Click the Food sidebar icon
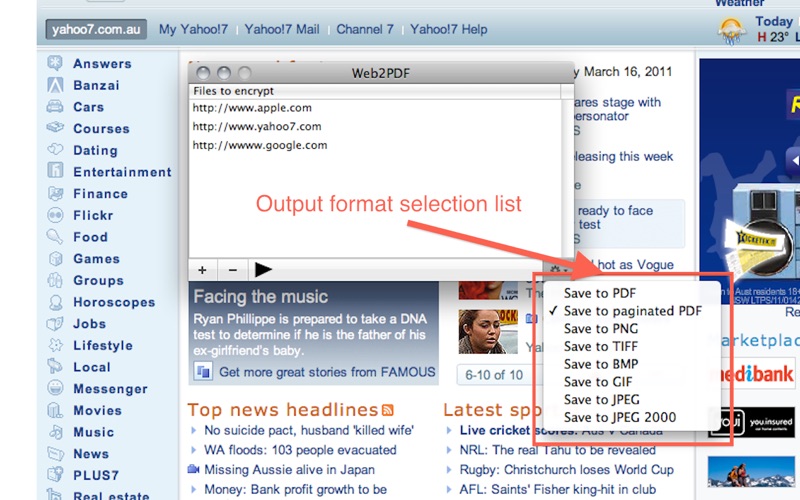This screenshot has width=800, height=500. pyautogui.click(x=55, y=236)
